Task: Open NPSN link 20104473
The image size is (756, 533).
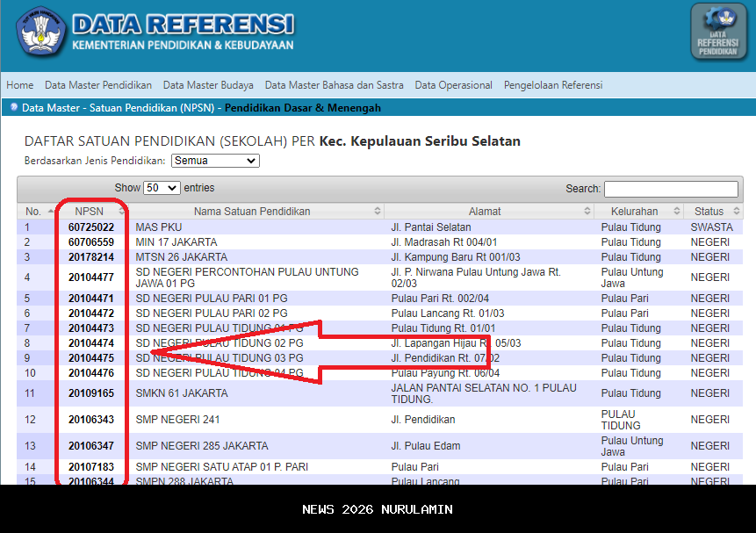Action: [x=91, y=328]
